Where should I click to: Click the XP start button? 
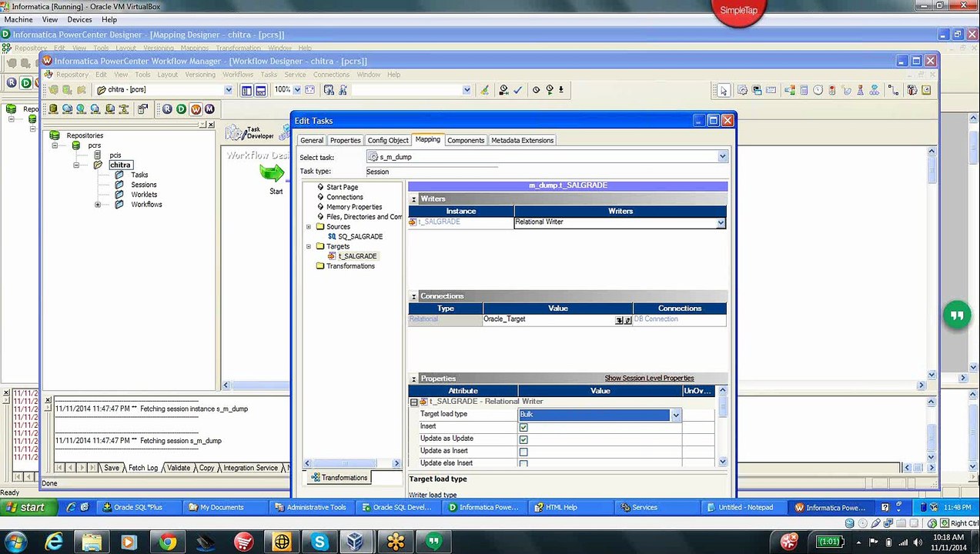(28, 507)
